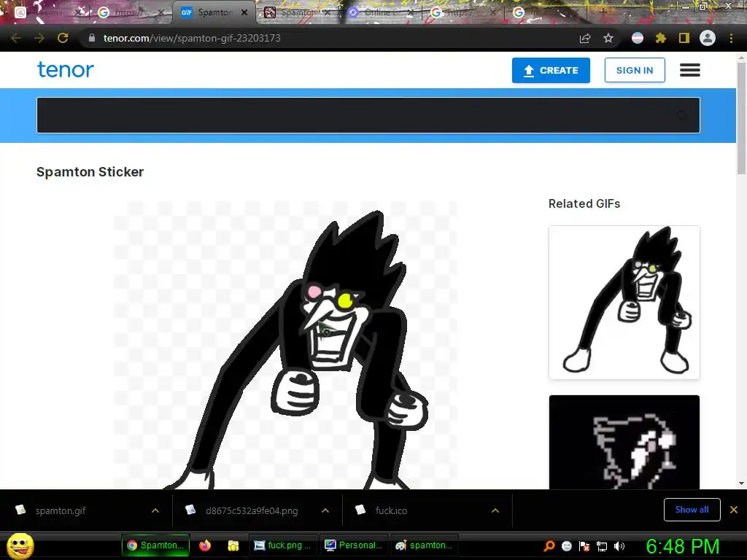Open the flag-striped circular extension icon

click(638, 38)
